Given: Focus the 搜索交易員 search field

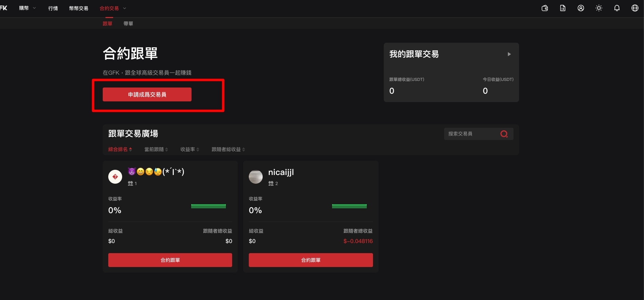Looking at the screenshot, I should (x=472, y=134).
